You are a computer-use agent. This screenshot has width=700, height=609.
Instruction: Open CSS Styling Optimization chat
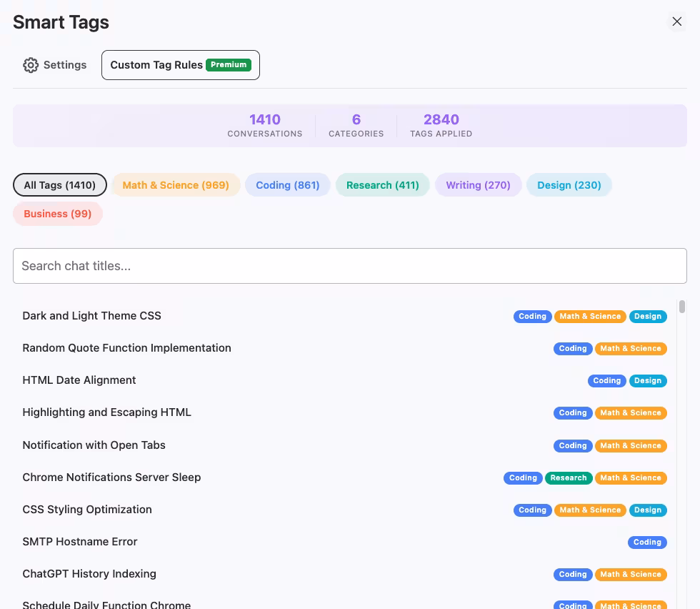(87, 510)
